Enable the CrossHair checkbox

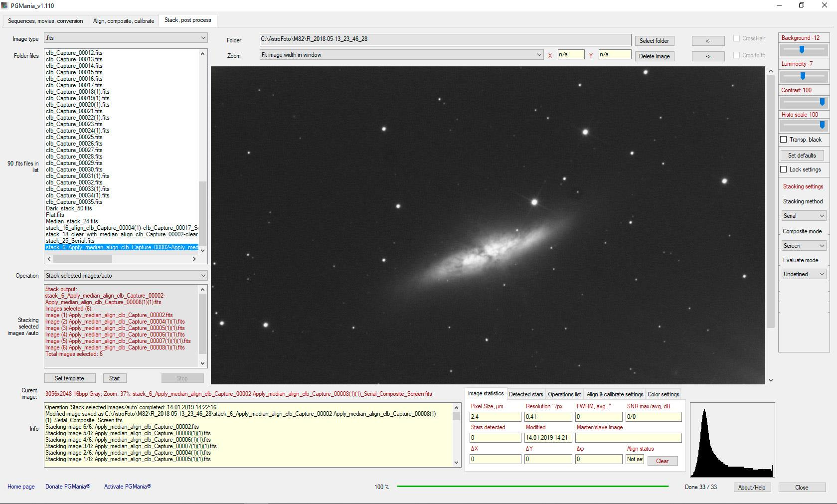(x=736, y=38)
